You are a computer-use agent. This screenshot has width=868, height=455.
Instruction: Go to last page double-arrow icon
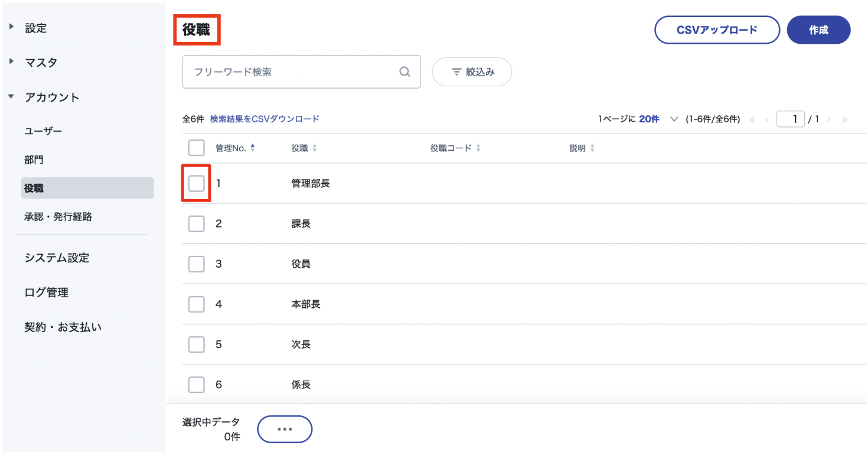[x=844, y=119]
